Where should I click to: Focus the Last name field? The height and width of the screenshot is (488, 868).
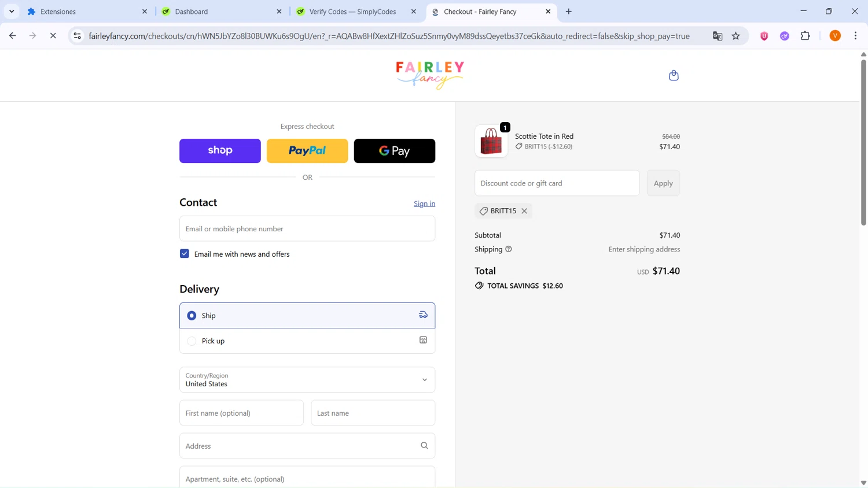pos(373,413)
